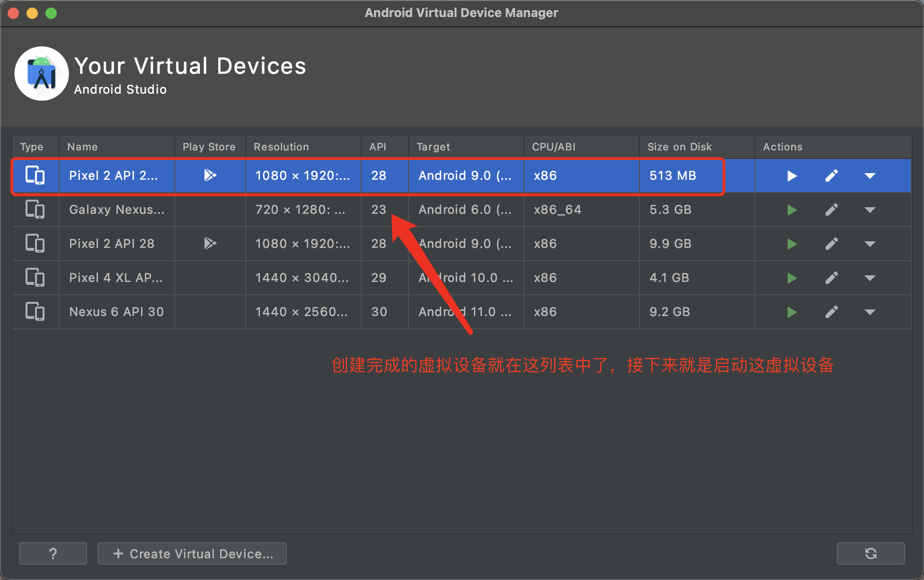Open more actions for Nexus 6 API 30 row
This screenshot has height=580, width=924.
870,312
